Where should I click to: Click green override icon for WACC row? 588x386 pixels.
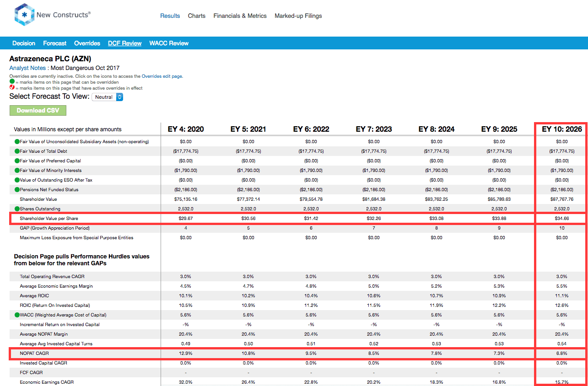(17, 315)
